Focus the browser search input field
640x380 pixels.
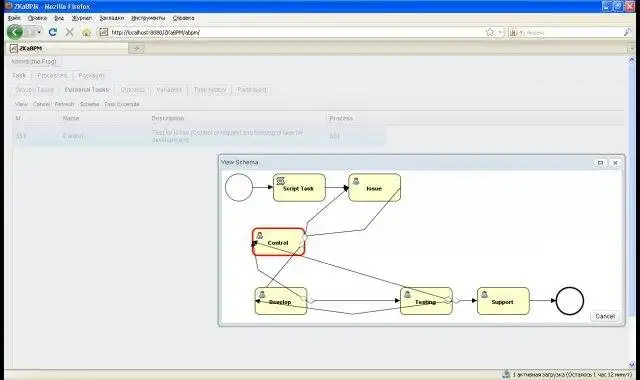point(570,32)
